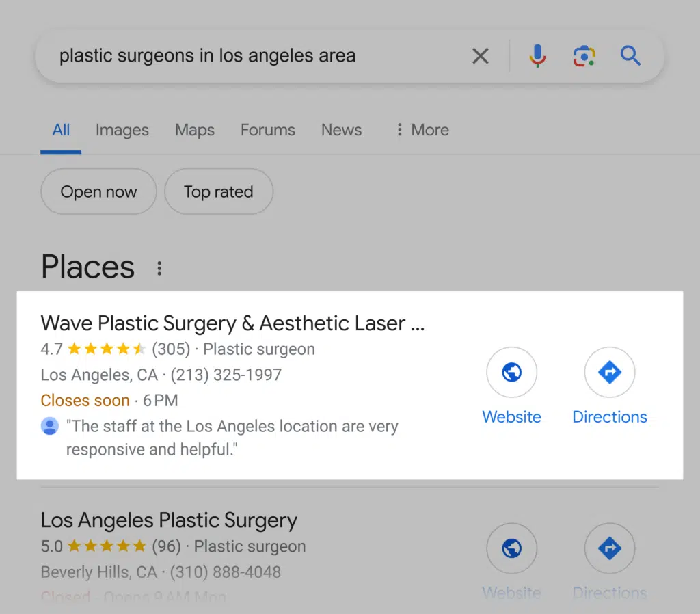Clear the search query with X icon
700x614 pixels.
point(481,56)
